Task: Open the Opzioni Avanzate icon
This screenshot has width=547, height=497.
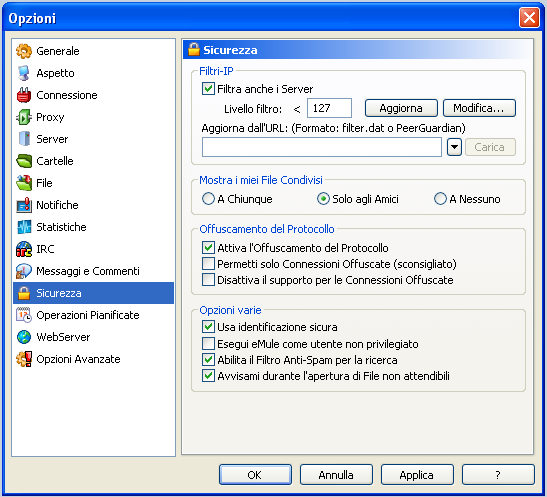Action: 24,359
